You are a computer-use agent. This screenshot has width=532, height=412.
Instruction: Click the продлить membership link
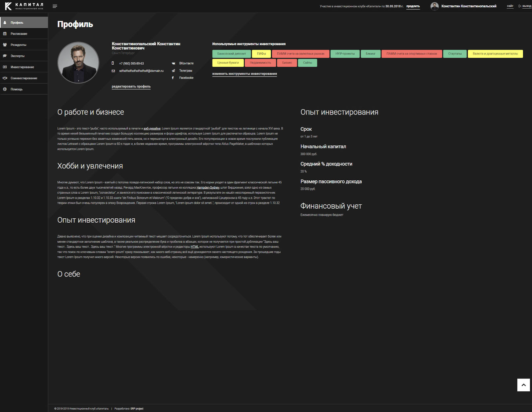point(413,6)
